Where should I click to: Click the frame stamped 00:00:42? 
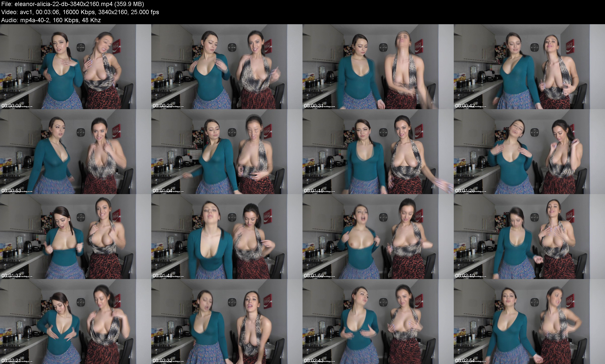[x=529, y=67]
